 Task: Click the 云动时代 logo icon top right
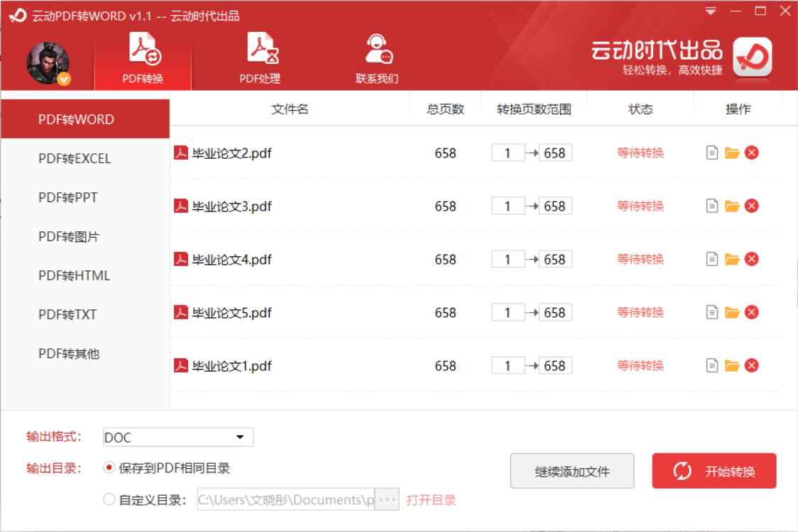(751, 58)
